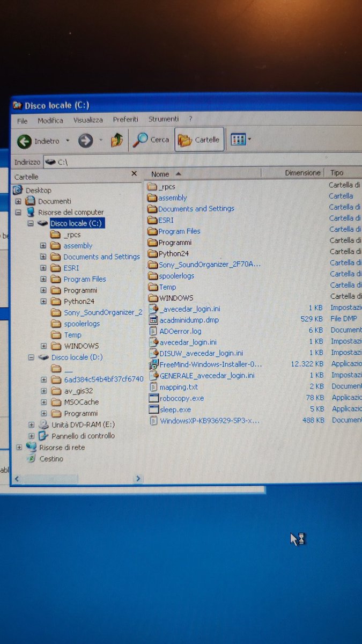The width and height of the screenshot is (362, 644).
Task: Expand the Risorse di rete node
Action: pyautogui.click(x=19, y=448)
